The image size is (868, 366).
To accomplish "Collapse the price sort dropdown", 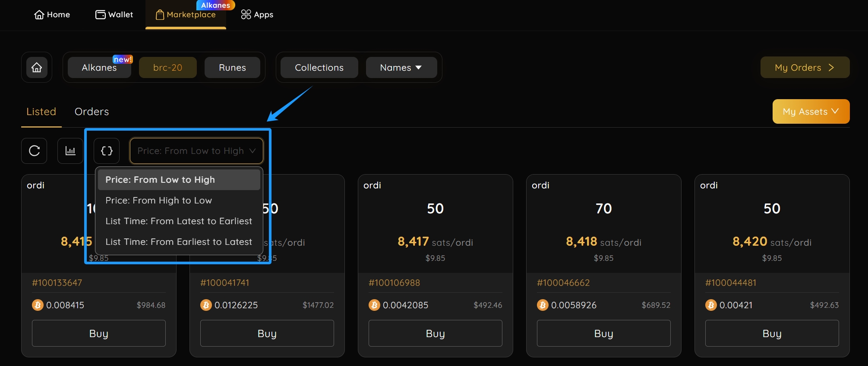I will tap(196, 151).
